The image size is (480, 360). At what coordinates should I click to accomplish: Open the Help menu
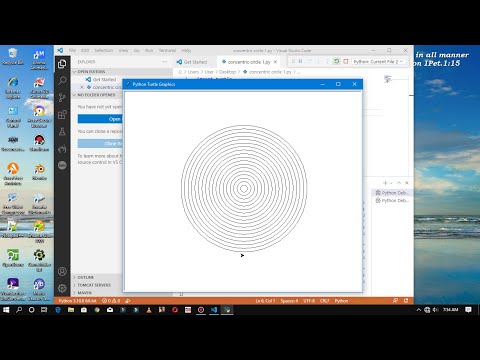tap(186, 50)
